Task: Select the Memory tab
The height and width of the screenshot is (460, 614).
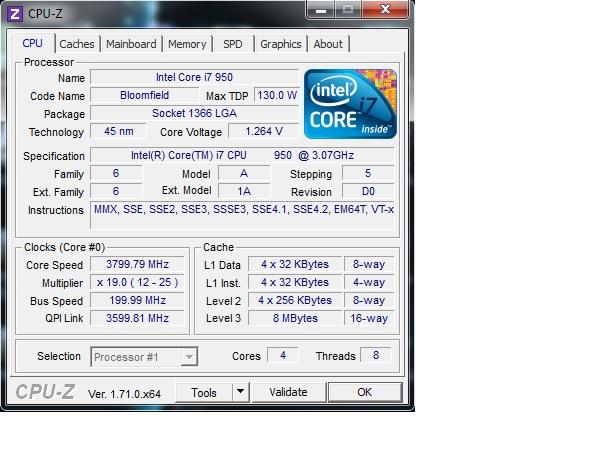Action: point(187,44)
